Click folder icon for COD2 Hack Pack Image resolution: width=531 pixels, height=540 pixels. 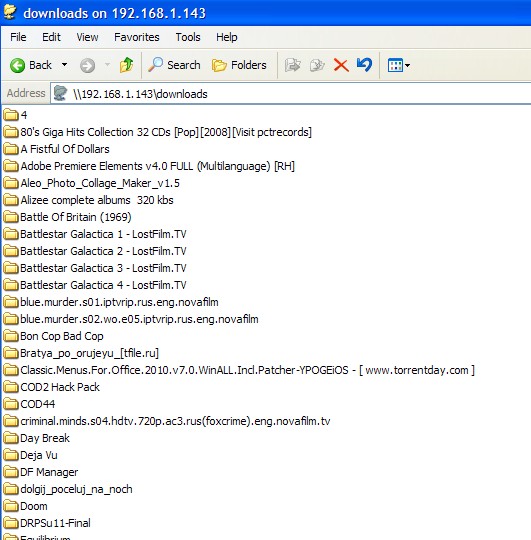pos(11,387)
